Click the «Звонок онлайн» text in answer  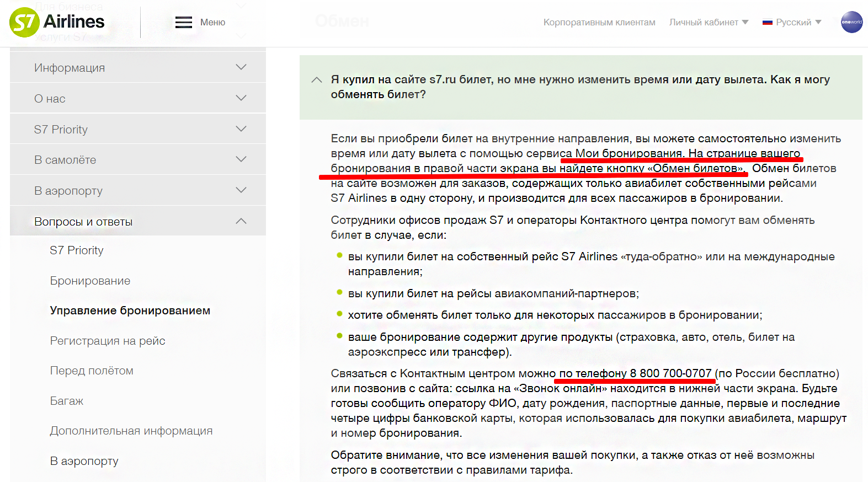pyautogui.click(x=560, y=388)
